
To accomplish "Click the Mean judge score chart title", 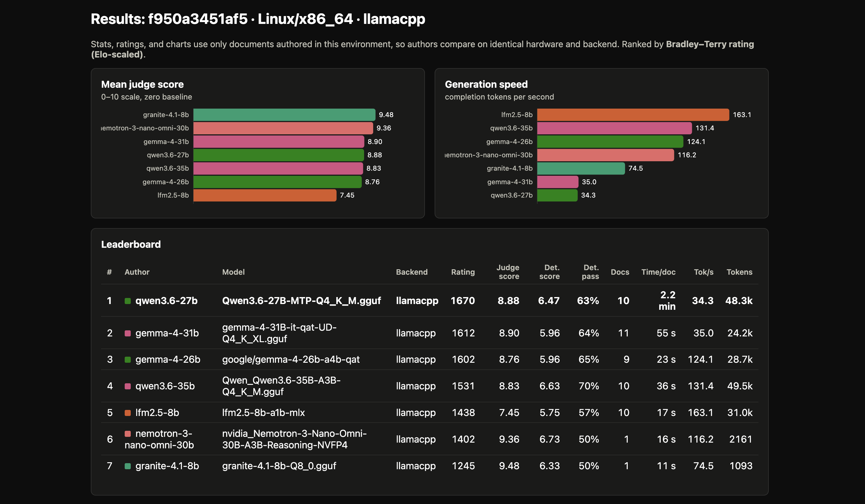I will (143, 84).
